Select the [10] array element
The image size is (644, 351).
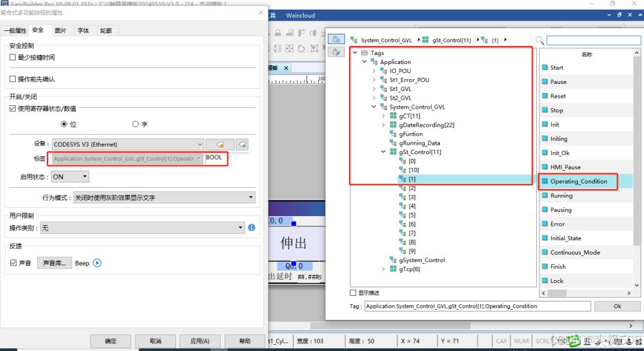[x=414, y=170]
